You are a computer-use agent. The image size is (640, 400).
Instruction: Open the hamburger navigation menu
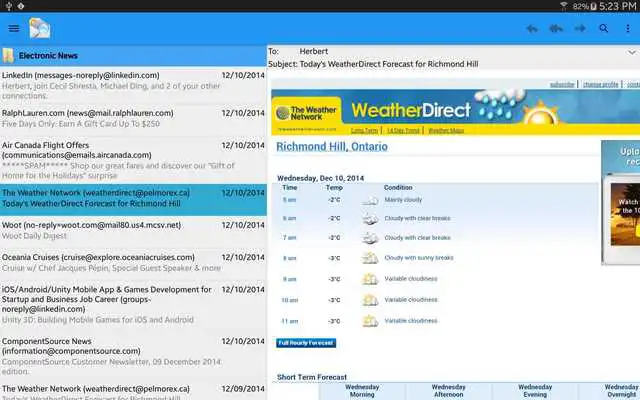(x=14, y=28)
